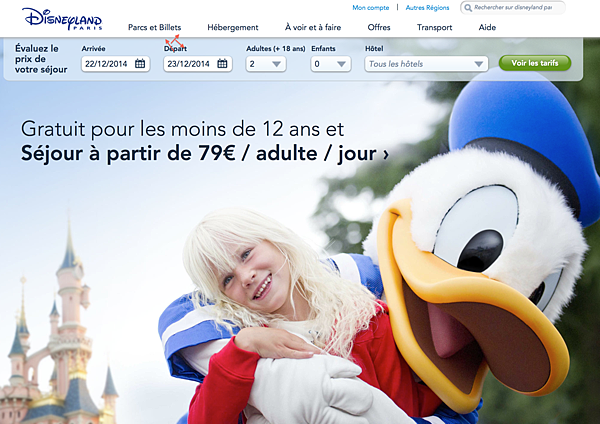The width and height of the screenshot is (600, 424).
Task: Click the Voir les tarifs button
Action: click(535, 63)
